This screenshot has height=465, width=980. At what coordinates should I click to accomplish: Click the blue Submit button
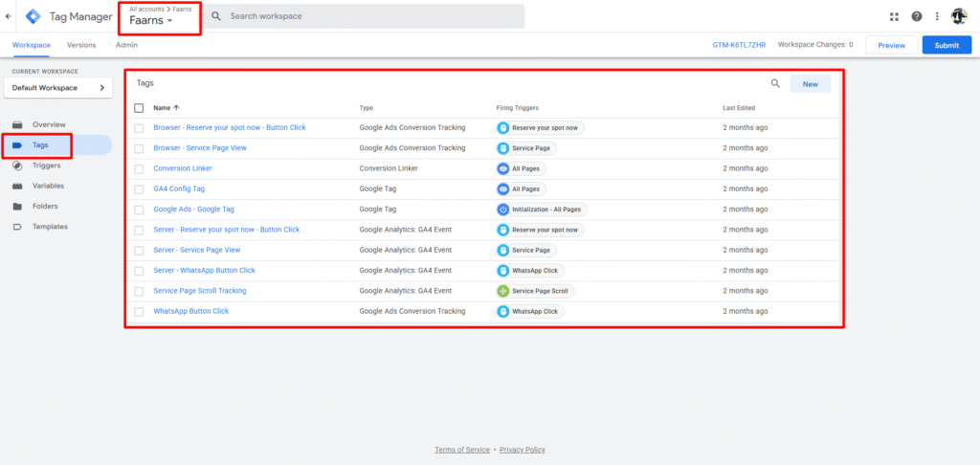pyautogui.click(x=947, y=45)
